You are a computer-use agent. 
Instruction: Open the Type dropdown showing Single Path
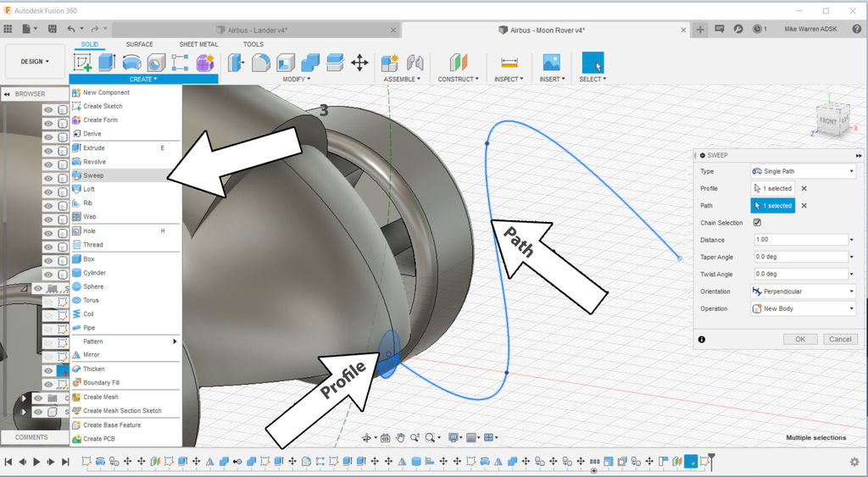click(x=803, y=171)
